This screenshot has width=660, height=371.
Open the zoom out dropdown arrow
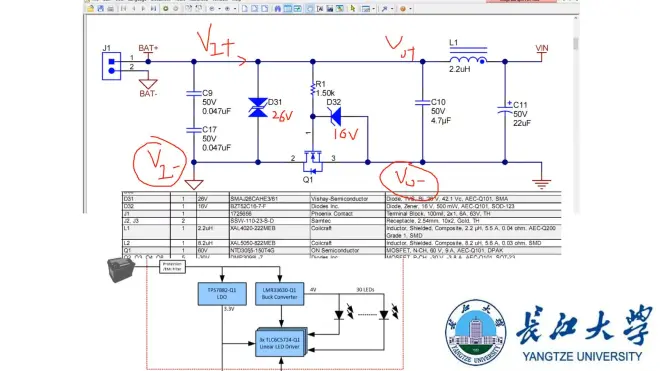pos(219,8)
